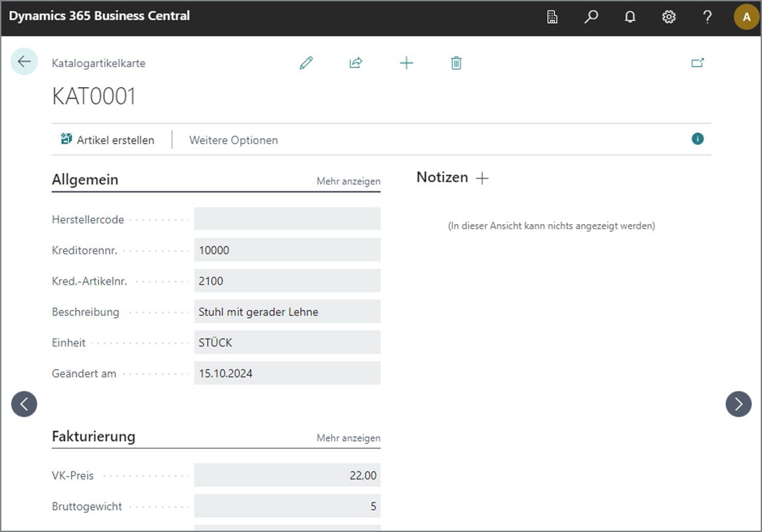Click Artikel erstellen action
Image resolution: width=762 pixels, height=532 pixels.
pyautogui.click(x=108, y=140)
